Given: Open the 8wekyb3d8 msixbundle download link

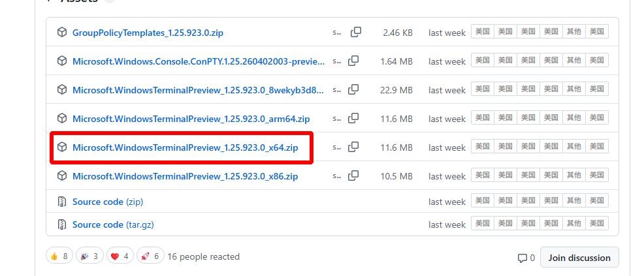Looking at the screenshot, I should 198,90.
